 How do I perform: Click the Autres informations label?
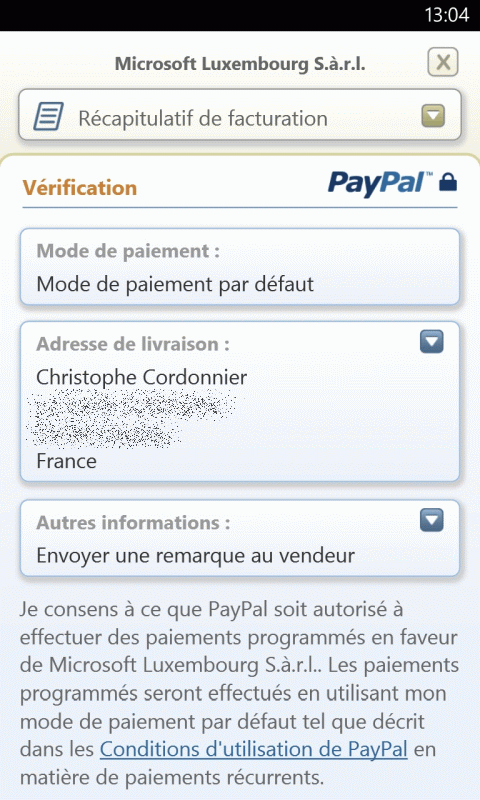133,523
